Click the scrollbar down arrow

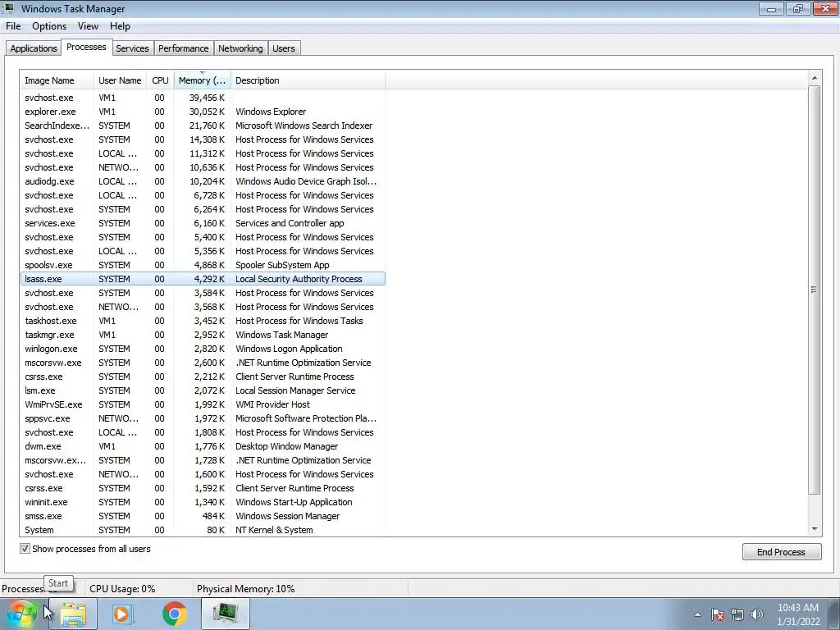click(815, 529)
